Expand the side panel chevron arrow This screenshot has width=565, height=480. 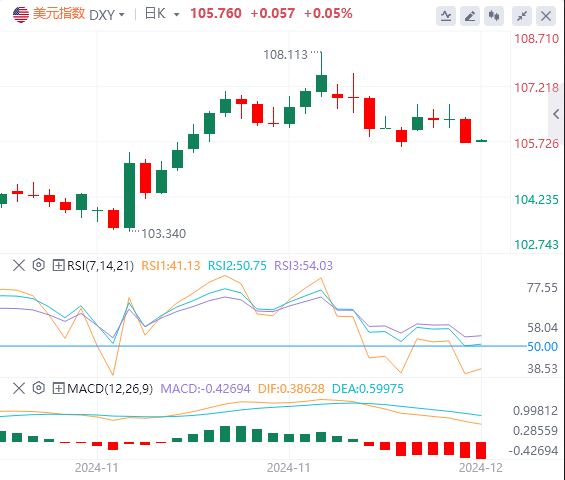pos(556,114)
